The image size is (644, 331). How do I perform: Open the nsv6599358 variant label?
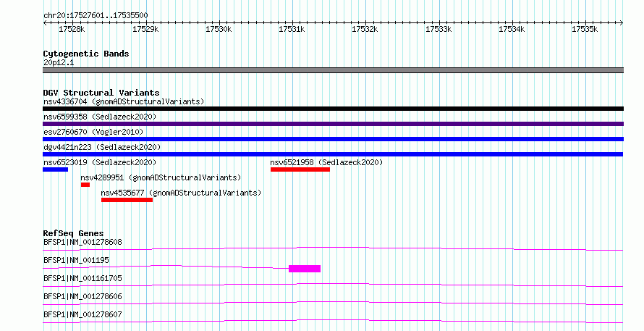tap(100, 117)
